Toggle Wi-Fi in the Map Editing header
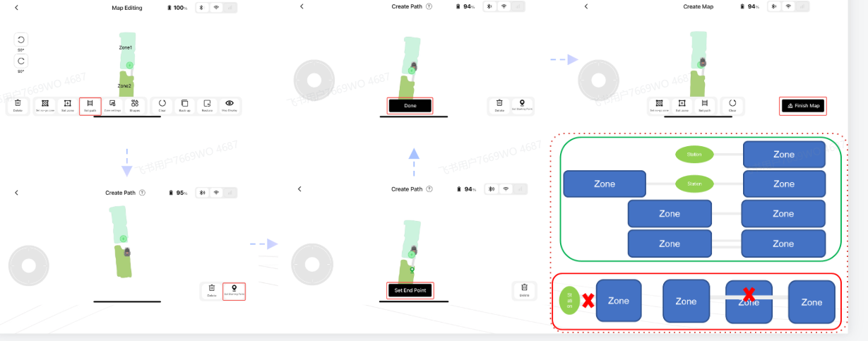 point(216,8)
